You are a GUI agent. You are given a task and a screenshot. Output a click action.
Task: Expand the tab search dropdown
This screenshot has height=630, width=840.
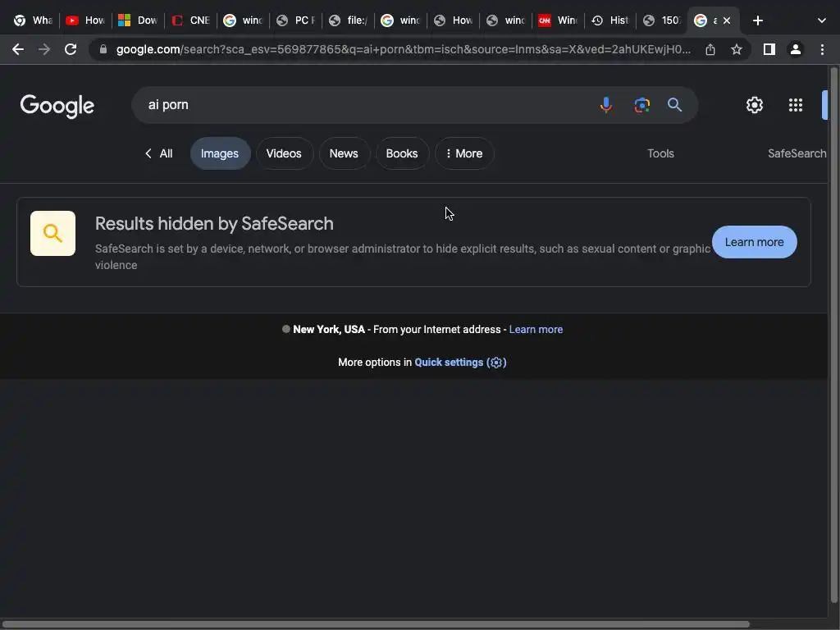(822, 21)
